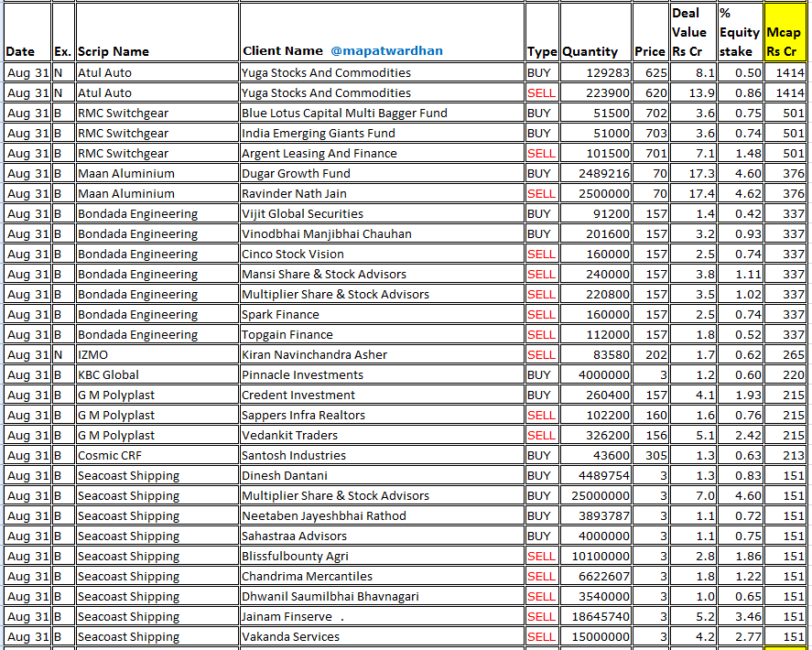Click 'Vedankit Traders' client cell
Image resolution: width=812 pixels, height=650 pixels.
tap(382, 436)
